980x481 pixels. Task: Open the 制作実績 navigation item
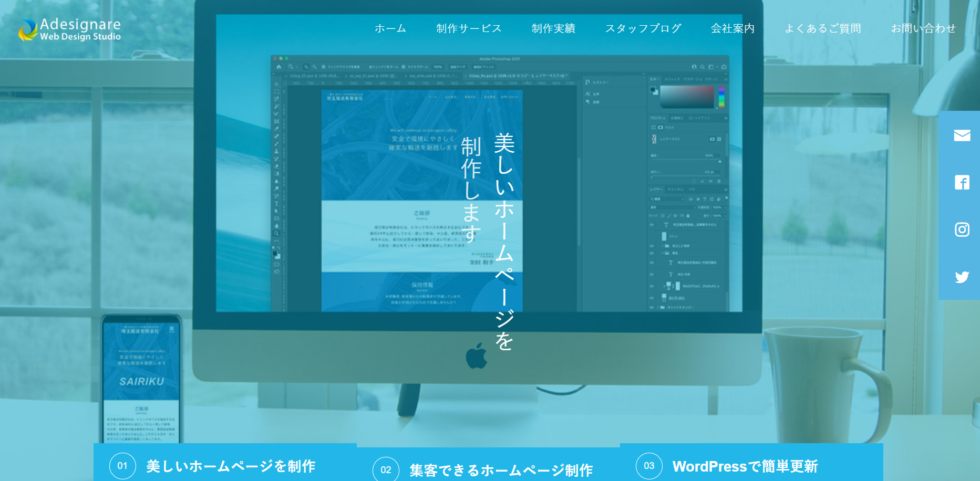(x=553, y=28)
